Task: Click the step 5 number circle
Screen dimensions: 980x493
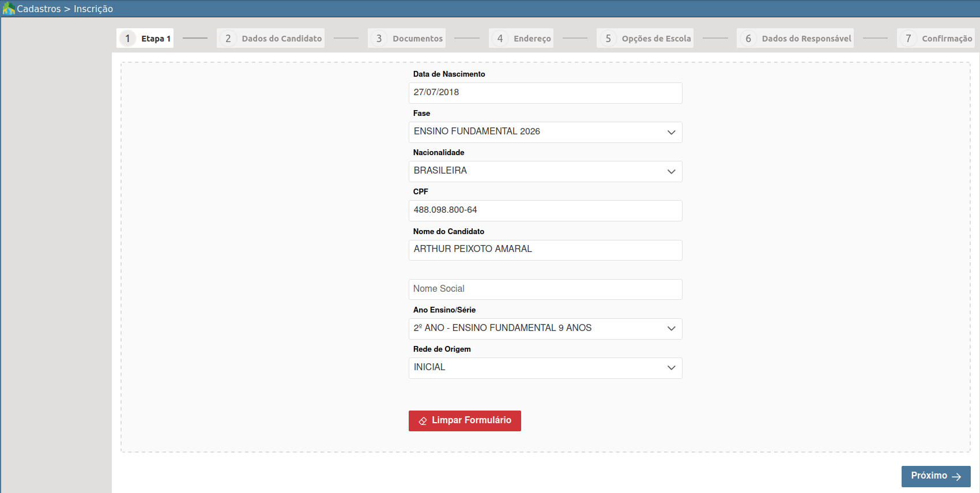Action: pos(608,39)
